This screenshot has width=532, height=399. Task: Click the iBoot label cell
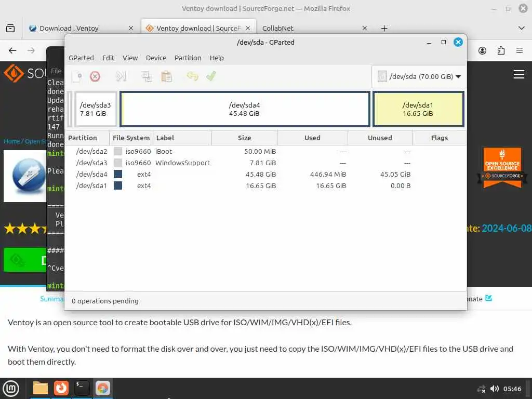(x=164, y=151)
